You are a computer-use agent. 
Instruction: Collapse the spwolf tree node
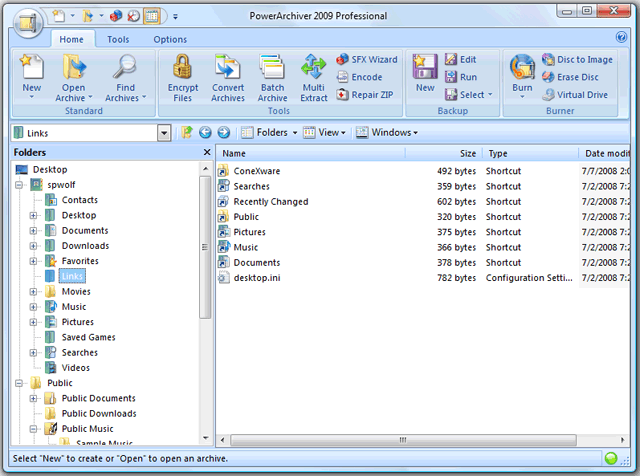(19, 185)
